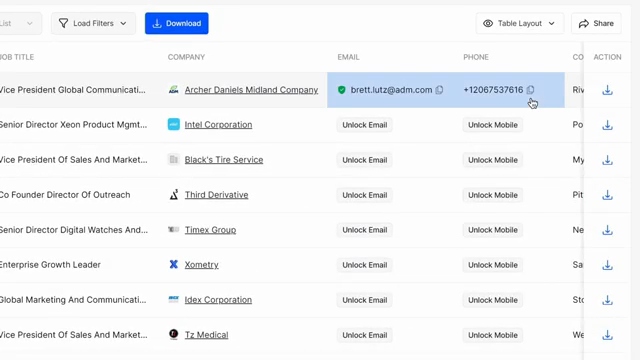Image resolution: width=640 pixels, height=360 pixels.
Task: Unlock Email for Timex Group
Action: pyautogui.click(x=364, y=230)
